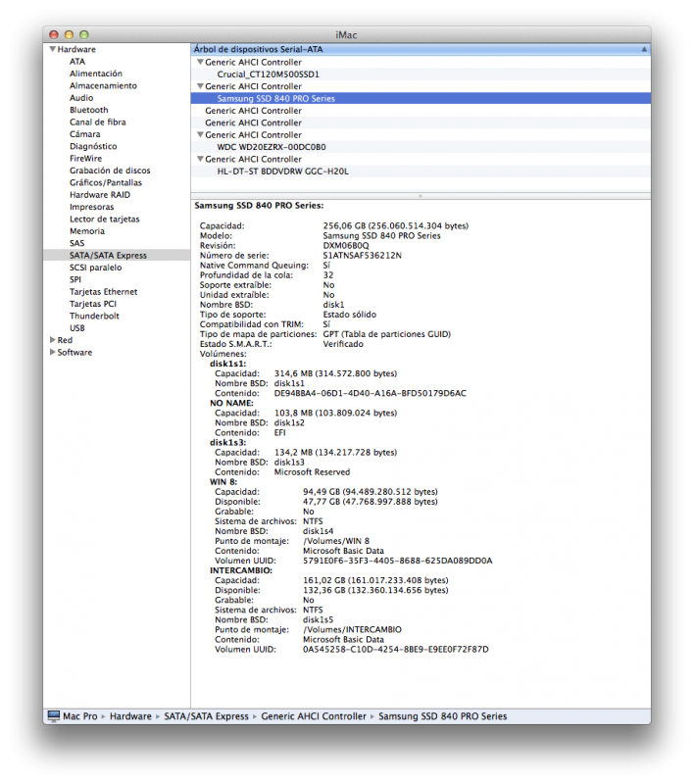This screenshot has width=694, height=784.
Task: Open Grabación de discos entry
Action: pyautogui.click(x=110, y=171)
